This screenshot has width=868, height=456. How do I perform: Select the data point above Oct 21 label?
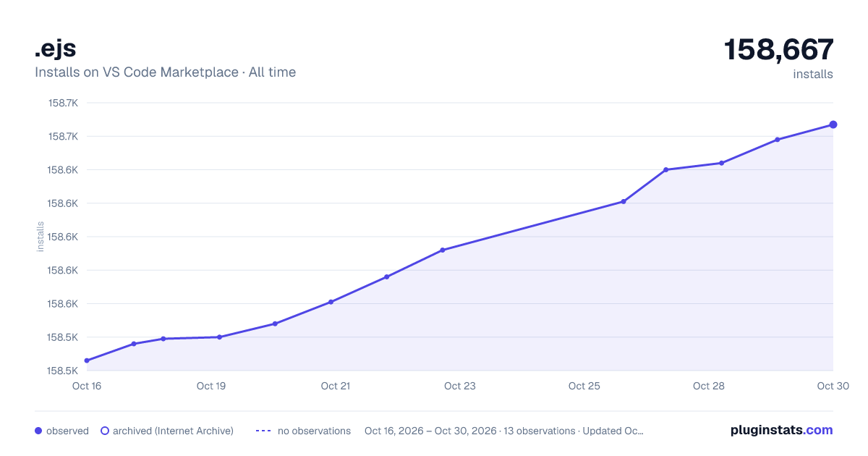(x=331, y=302)
